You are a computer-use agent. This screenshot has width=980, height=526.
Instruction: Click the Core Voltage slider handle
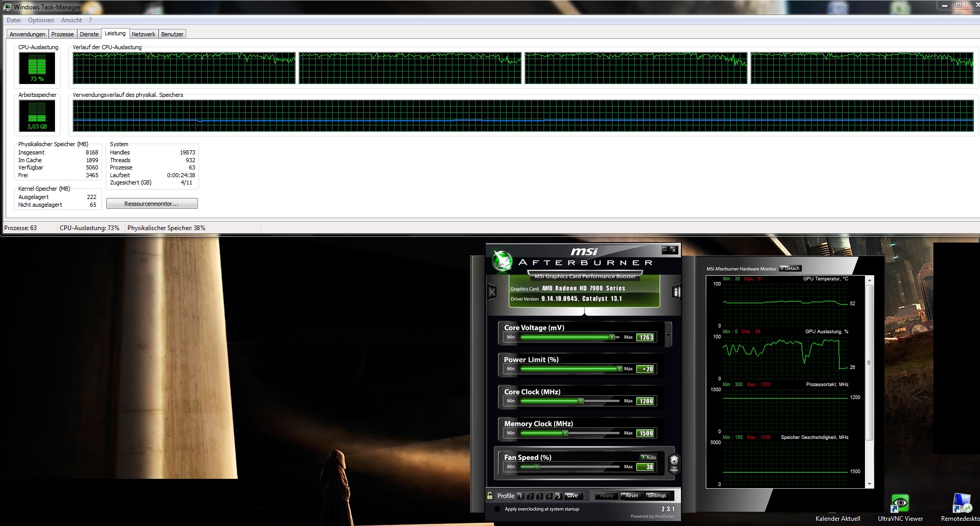point(612,337)
